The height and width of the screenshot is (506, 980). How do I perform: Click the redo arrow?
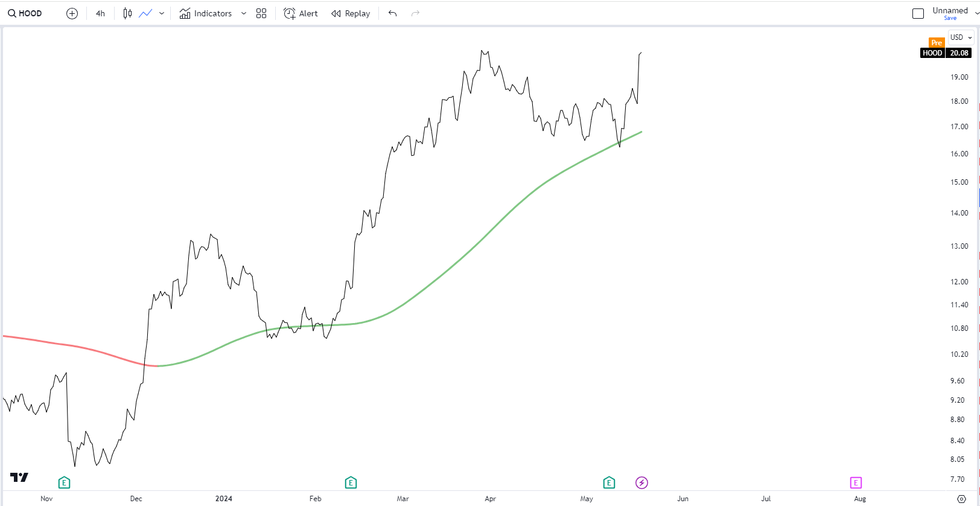pyautogui.click(x=415, y=13)
